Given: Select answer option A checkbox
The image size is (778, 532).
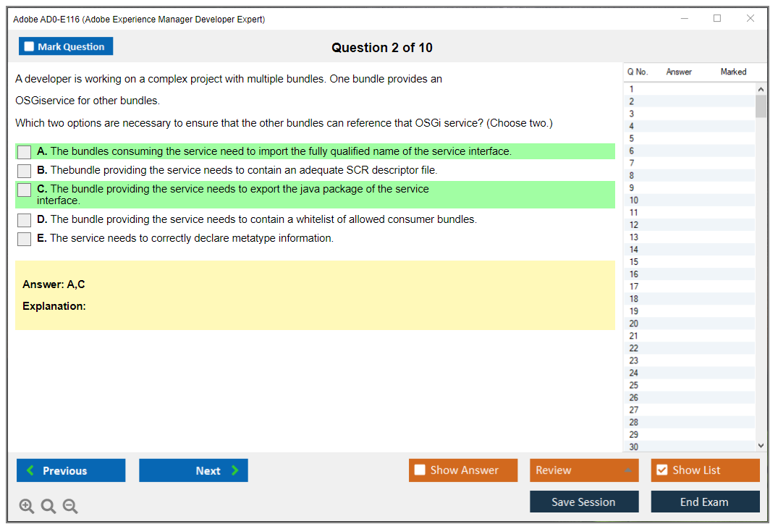Looking at the screenshot, I should point(25,152).
